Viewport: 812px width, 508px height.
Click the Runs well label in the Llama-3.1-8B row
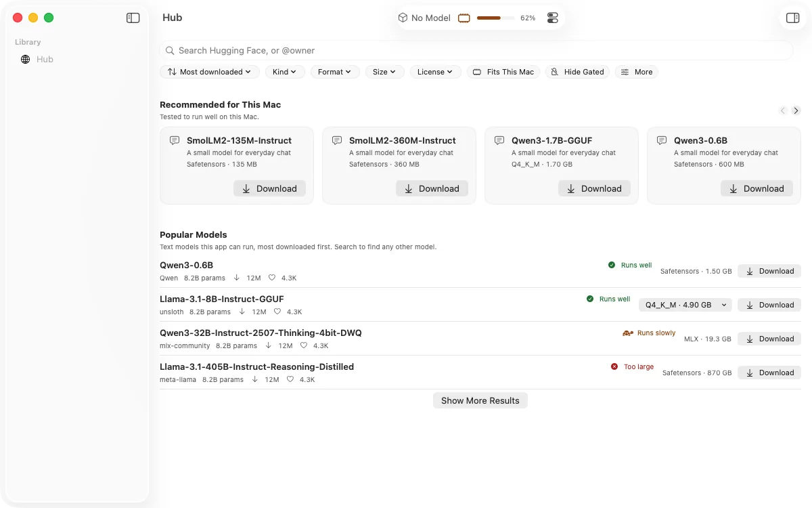pos(614,299)
